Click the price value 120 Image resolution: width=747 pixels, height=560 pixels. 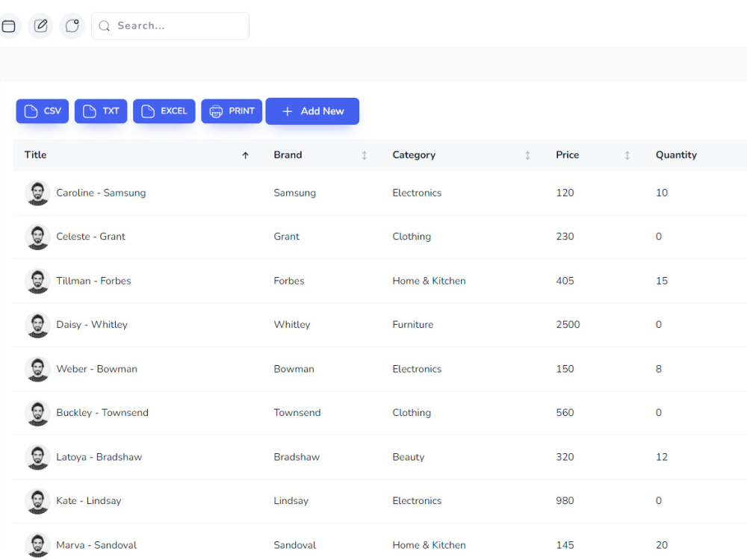[x=565, y=193]
